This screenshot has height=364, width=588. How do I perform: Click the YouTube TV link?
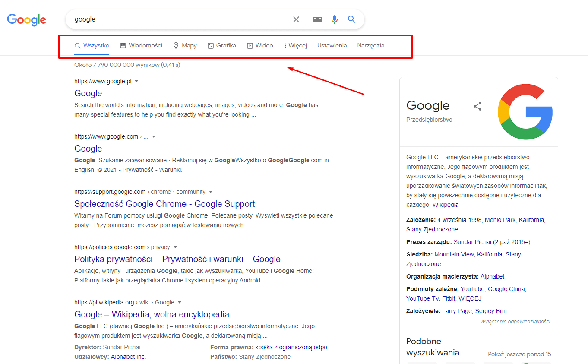coord(422,298)
